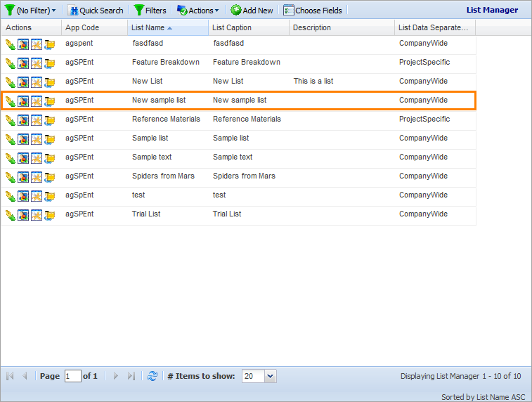Select the 'Trial List' list name cell

(x=146, y=214)
